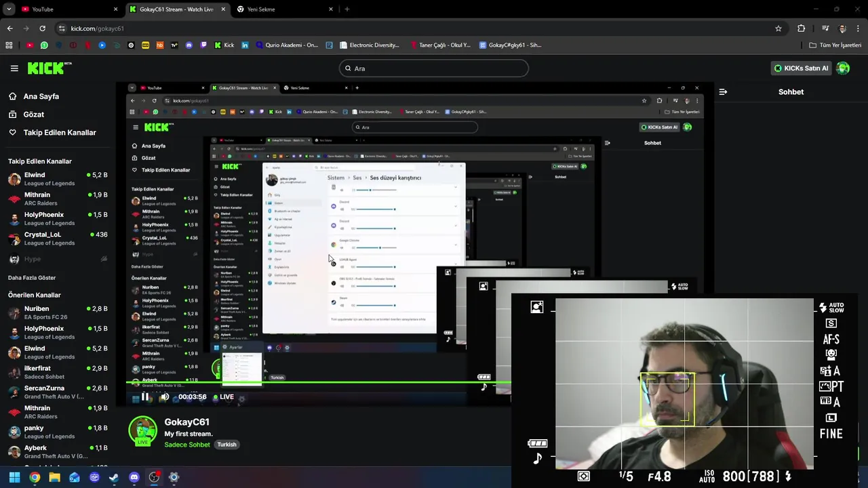
Task: Open recommended channel Ayberk
Action: pos(58,451)
